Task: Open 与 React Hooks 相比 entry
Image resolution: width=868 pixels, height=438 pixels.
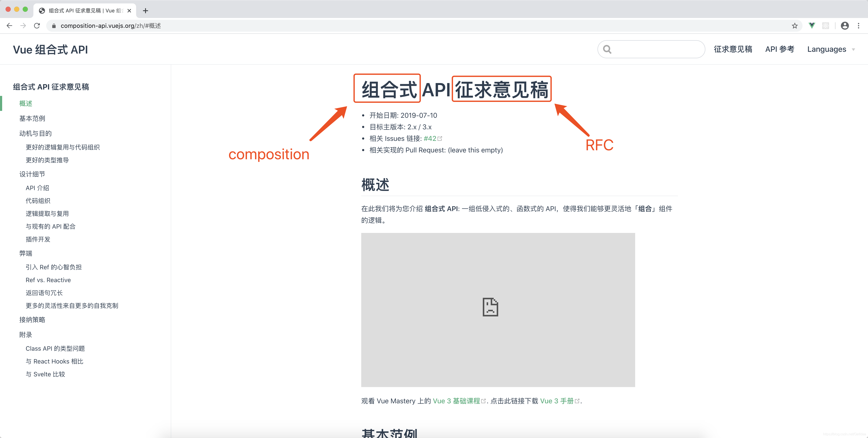Action: [54, 361]
